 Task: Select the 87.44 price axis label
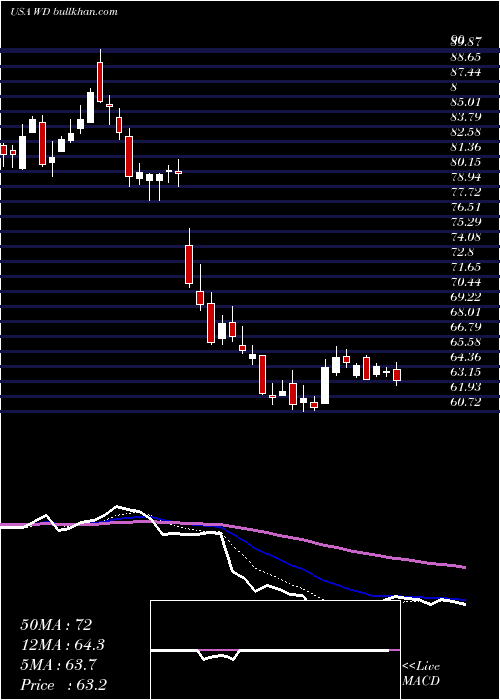click(465, 72)
